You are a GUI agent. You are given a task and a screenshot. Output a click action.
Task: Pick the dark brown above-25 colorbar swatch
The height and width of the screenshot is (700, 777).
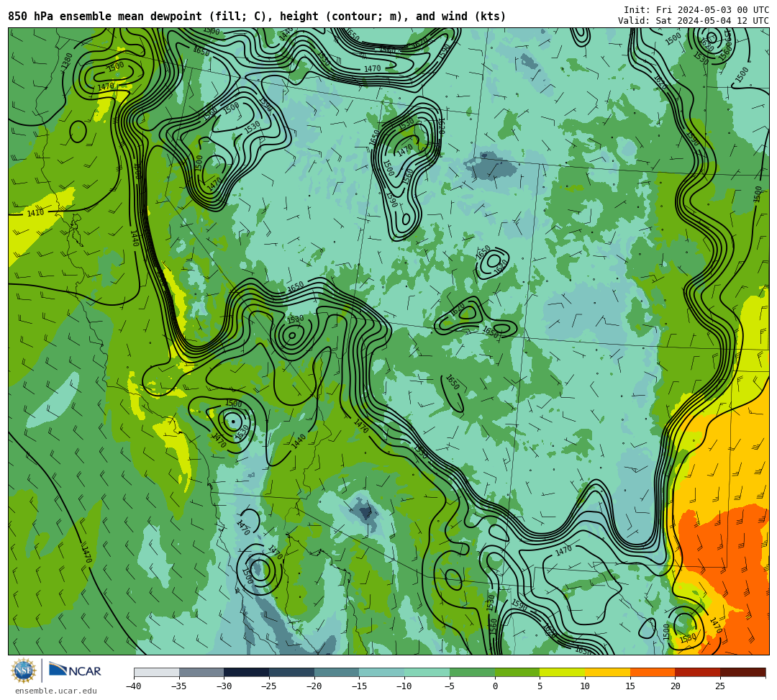click(742, 672)
